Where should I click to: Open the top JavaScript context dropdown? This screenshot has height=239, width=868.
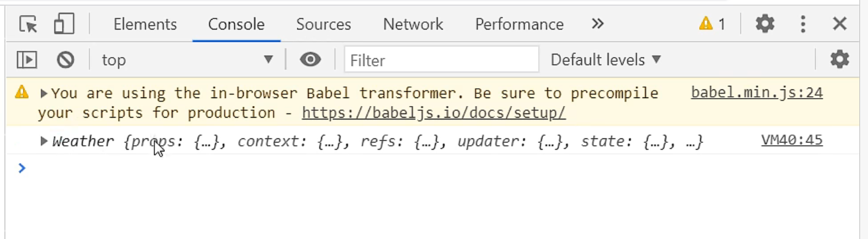pyautogui.click(x=187, y=59)
